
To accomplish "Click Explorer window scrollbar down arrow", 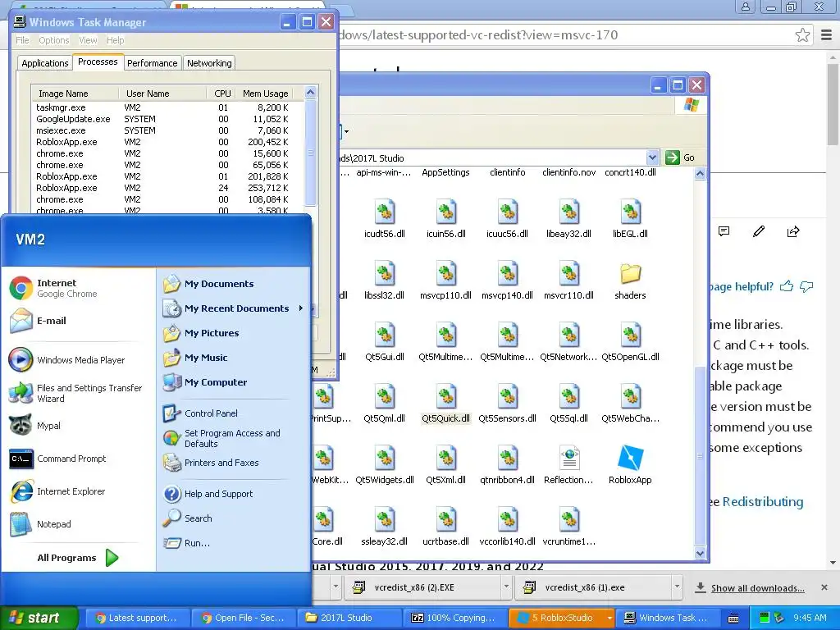I will 700,554.
